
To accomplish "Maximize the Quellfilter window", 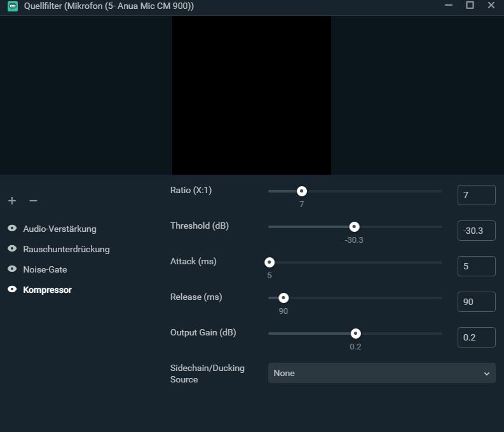I will (470, 6).
